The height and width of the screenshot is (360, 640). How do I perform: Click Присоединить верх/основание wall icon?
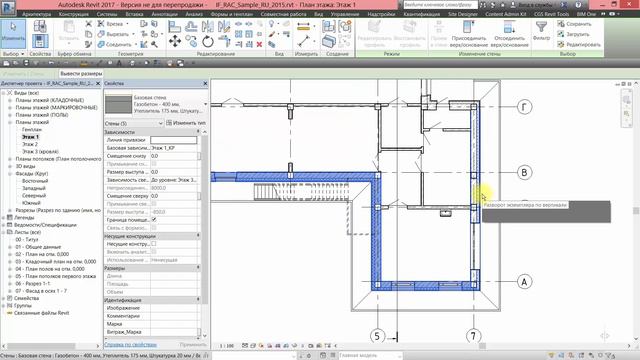point(468,27)
